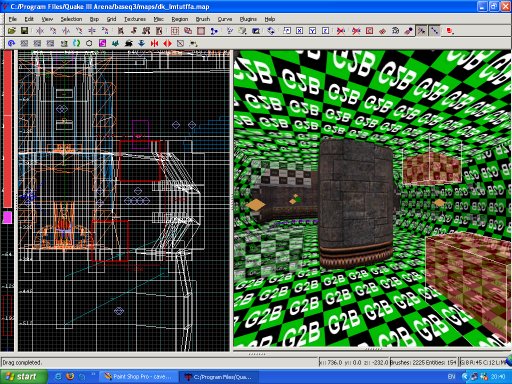
Task: Click the EN language indicator in the tray
Action: coord(451,377)
